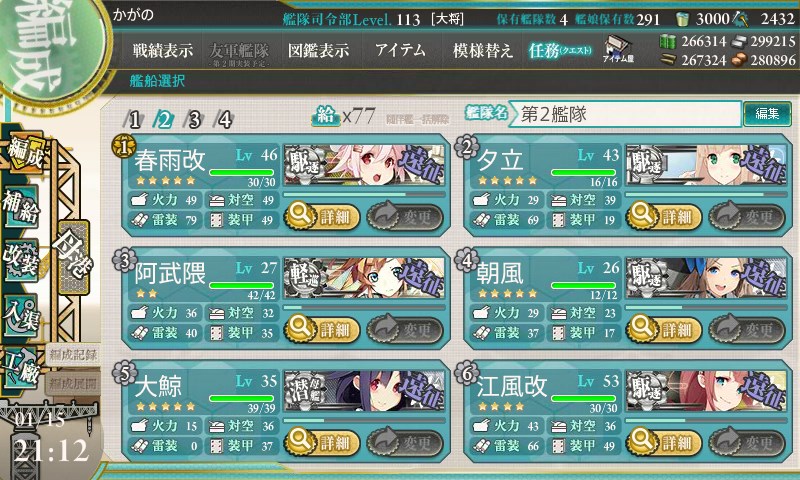The image size is (800, 480).
Task: Click the 編集 button beside fleet name
Action: pyautogui.click(x=767, y=113)
